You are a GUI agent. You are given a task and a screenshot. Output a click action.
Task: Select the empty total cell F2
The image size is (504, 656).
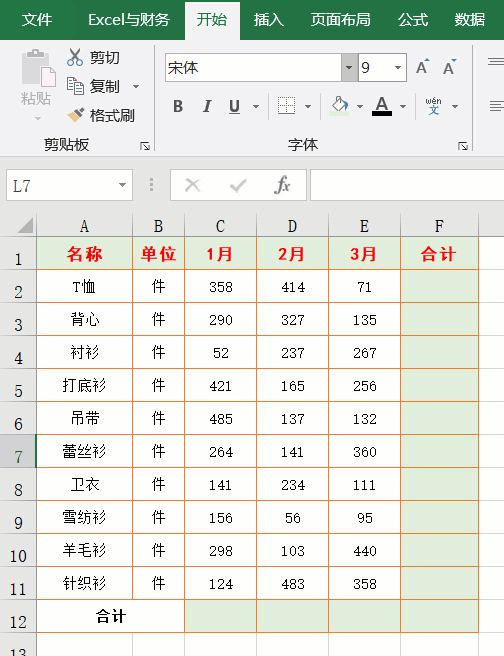point(439,287)
